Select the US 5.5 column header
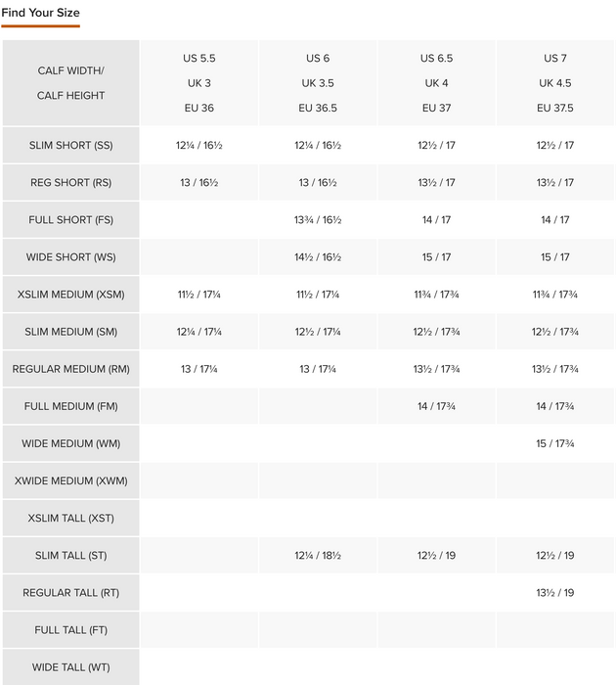Image resolution: width=616 pixels, height=685 pixels. click(x=199, y=83)
